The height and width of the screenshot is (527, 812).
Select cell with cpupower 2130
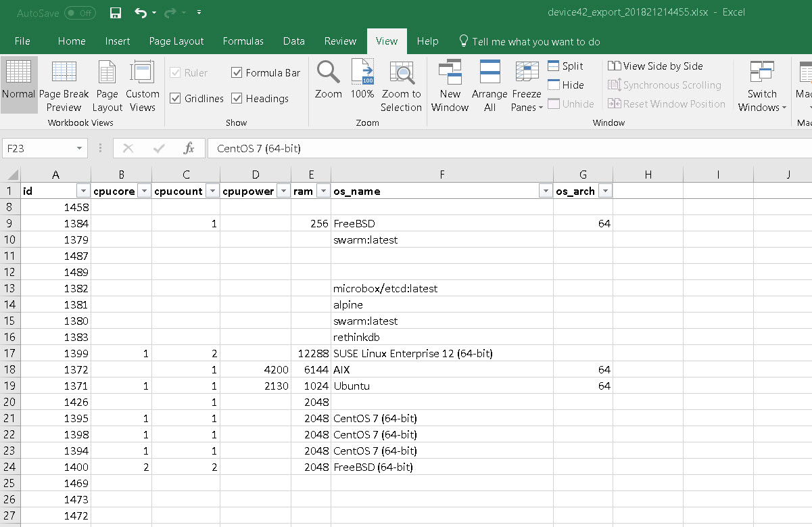(x=256, y=386)
